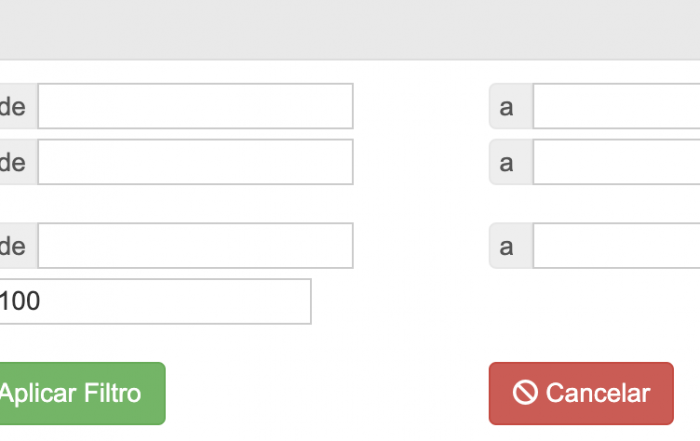Click the ban icon inside Cancelar button
The image size is (700, 441).
click(525, 393)
